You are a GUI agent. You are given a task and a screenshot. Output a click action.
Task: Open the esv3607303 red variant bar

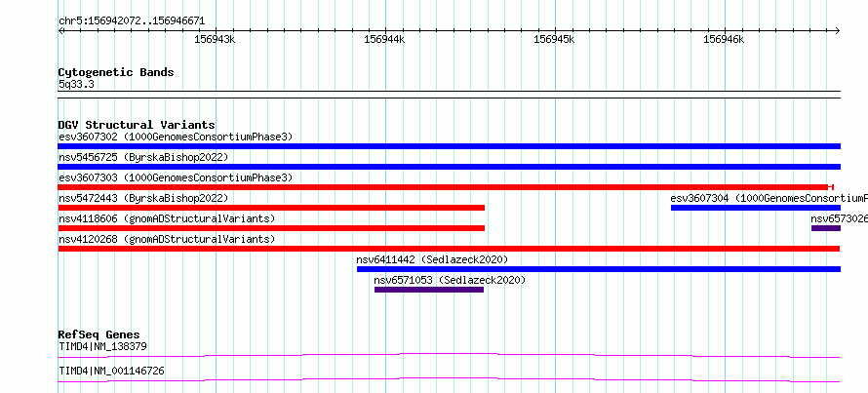pyautogui.click(x=446, y=187)
